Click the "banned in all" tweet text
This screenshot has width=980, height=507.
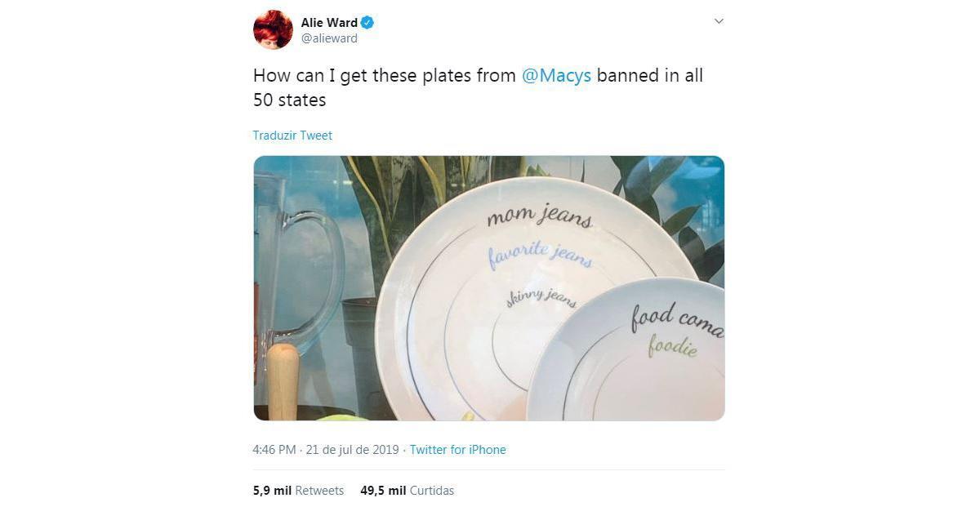click(x=650, y=76)
